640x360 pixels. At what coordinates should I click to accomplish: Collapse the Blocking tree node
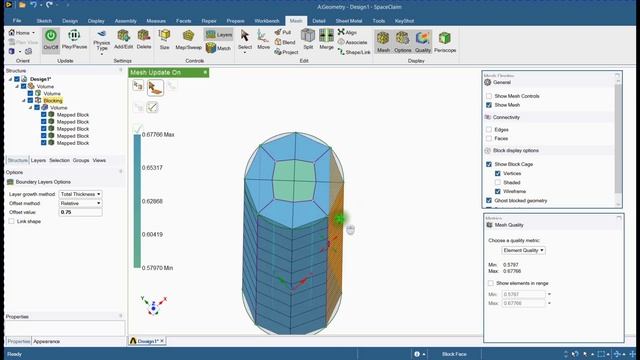coord(24,100)
